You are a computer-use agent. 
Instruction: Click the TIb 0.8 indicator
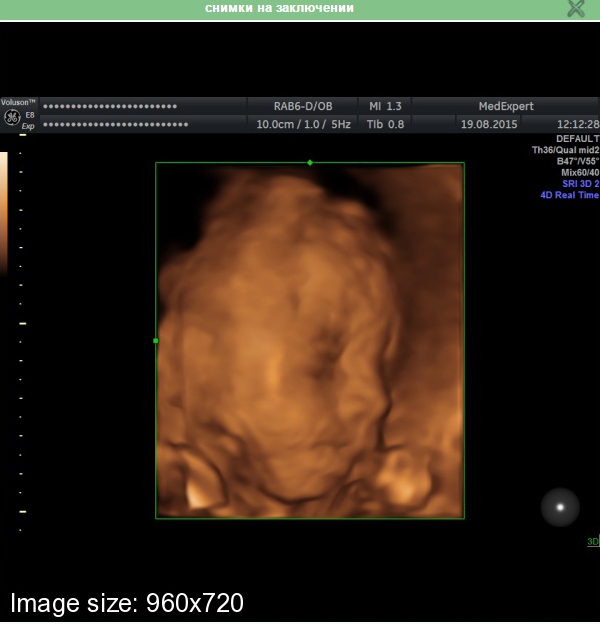pos(385,125)
